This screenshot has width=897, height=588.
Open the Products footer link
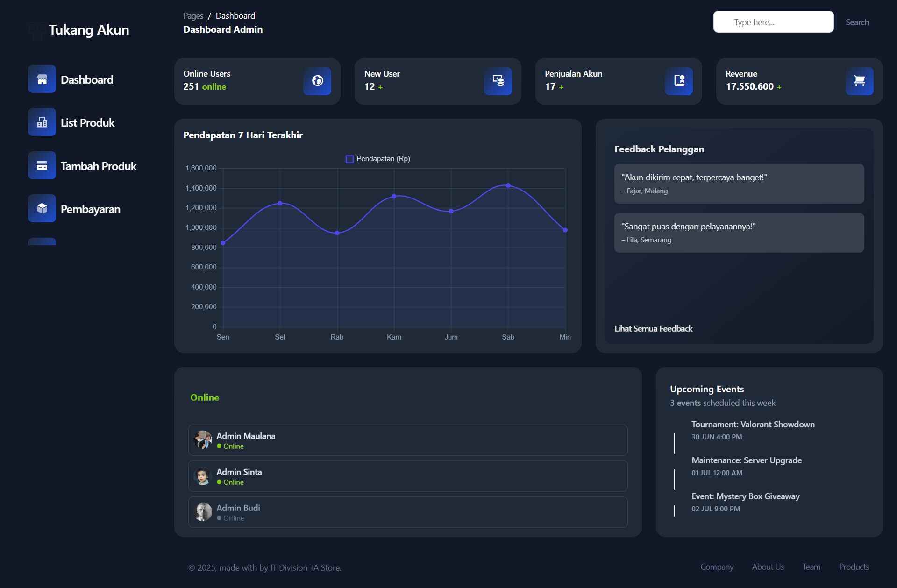pos(854,567)
